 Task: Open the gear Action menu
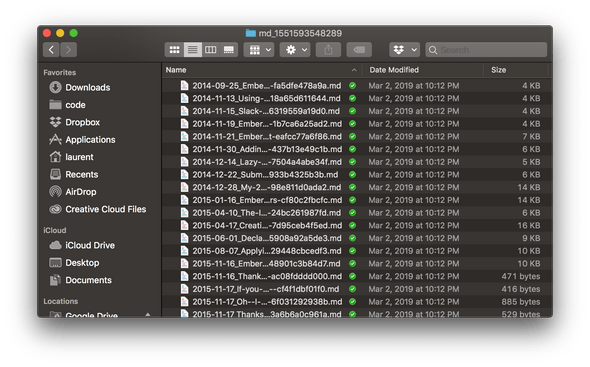(x=295, y=50)
